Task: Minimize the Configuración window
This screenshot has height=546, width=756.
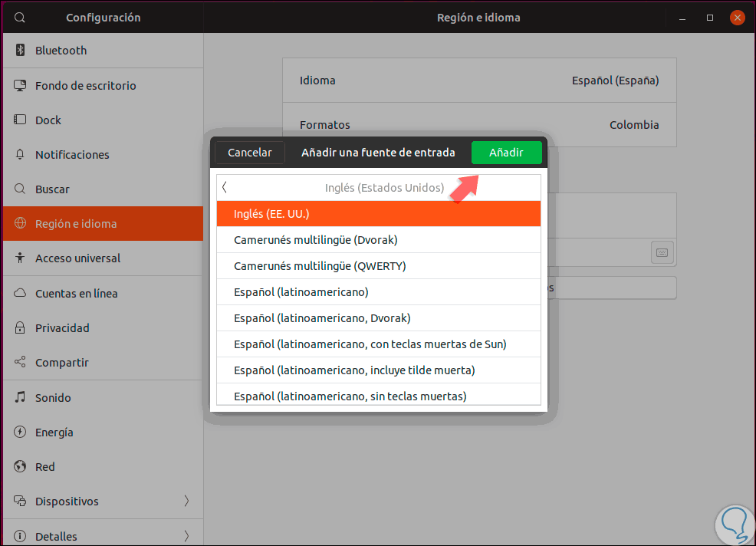Action: 682,18
